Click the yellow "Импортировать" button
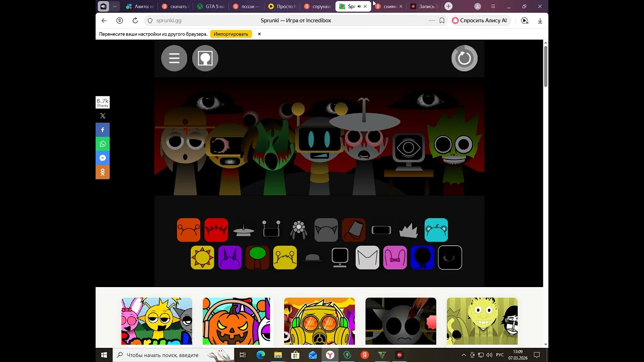 231,34
